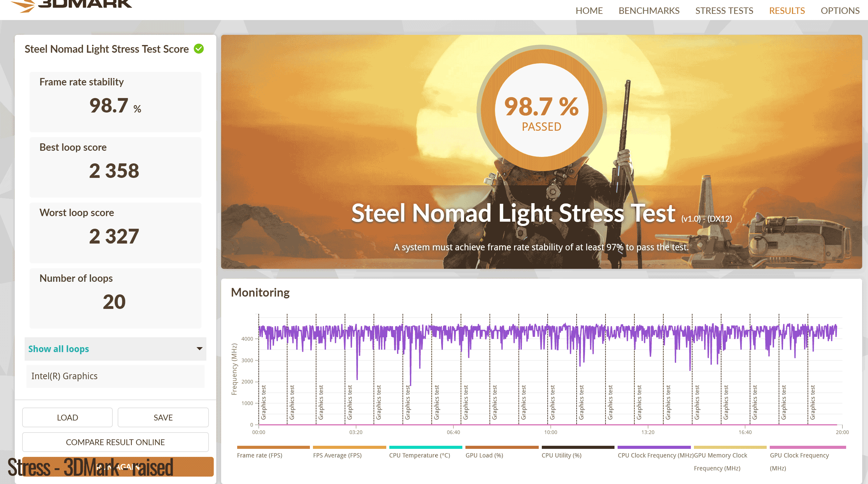Click the LOAD button
This screenshot has width=868, height=484.
(67, 417)
